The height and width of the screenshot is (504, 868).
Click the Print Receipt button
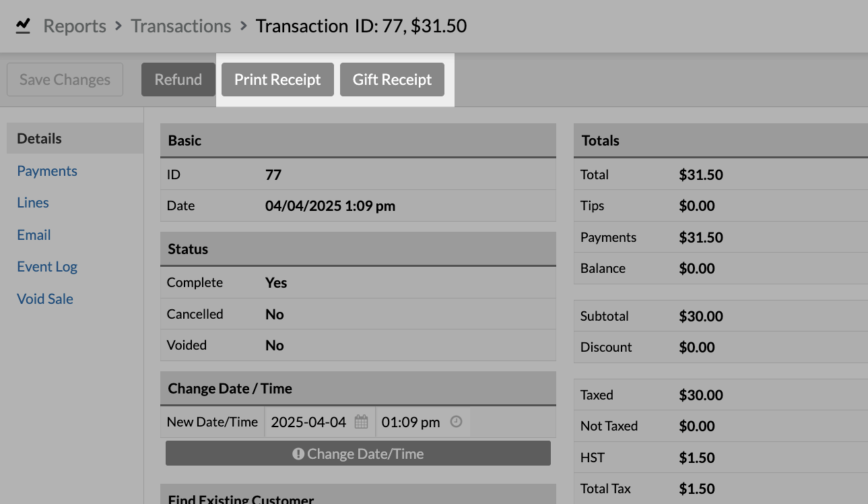click(277, 80)
